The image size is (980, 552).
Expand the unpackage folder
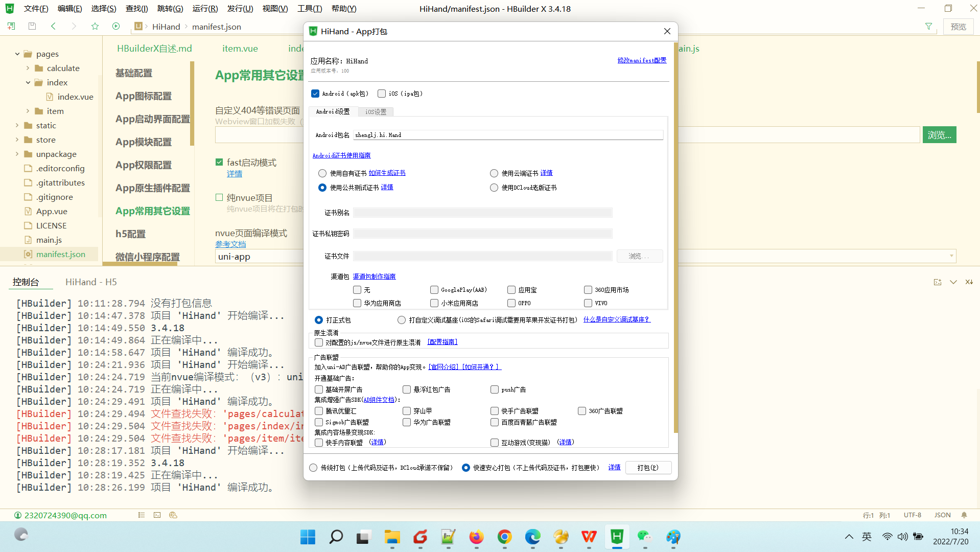17,154
